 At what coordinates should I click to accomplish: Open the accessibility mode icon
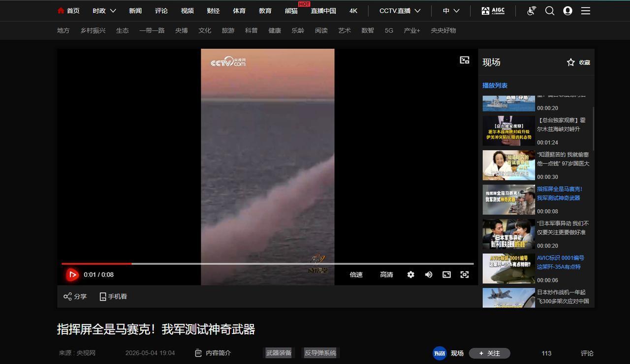click(532, 11)
